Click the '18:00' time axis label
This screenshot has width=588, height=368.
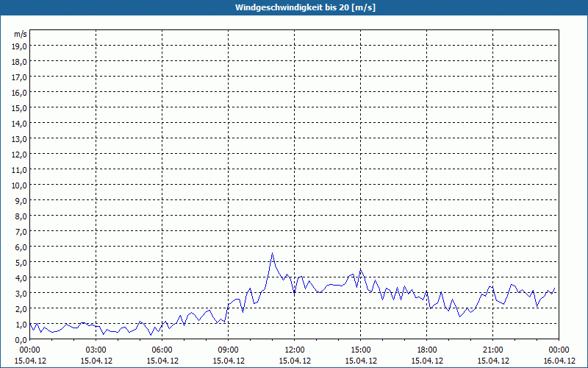427,350
